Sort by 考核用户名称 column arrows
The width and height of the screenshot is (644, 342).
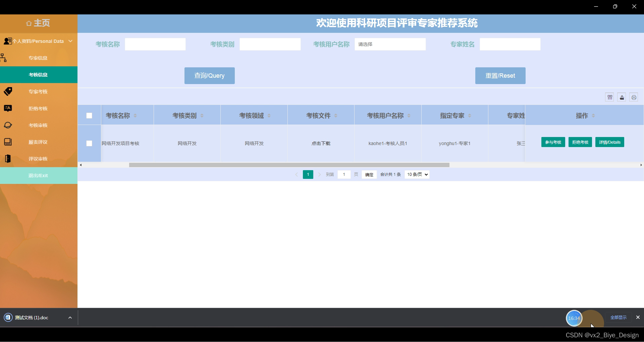pyautogui.click(x=409, y=116)
